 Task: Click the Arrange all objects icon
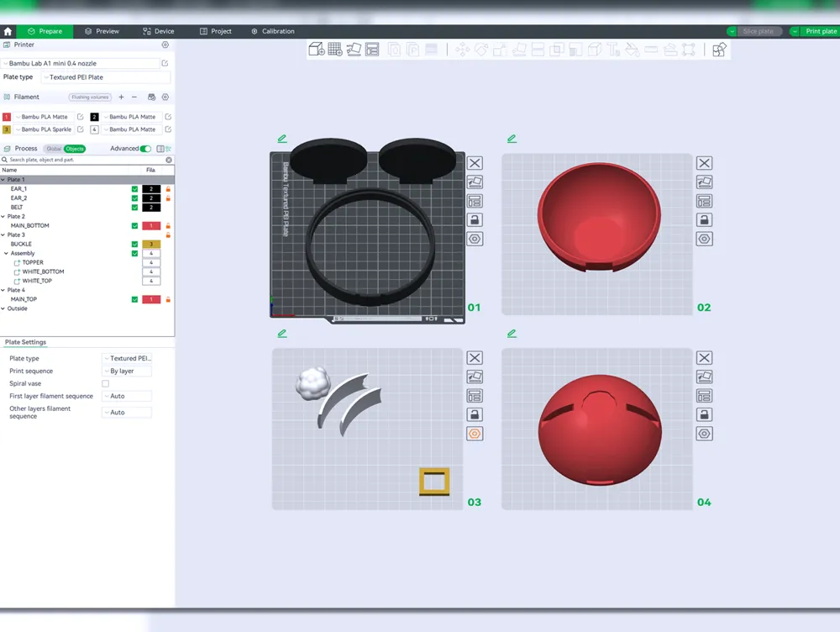pos(372,50)
